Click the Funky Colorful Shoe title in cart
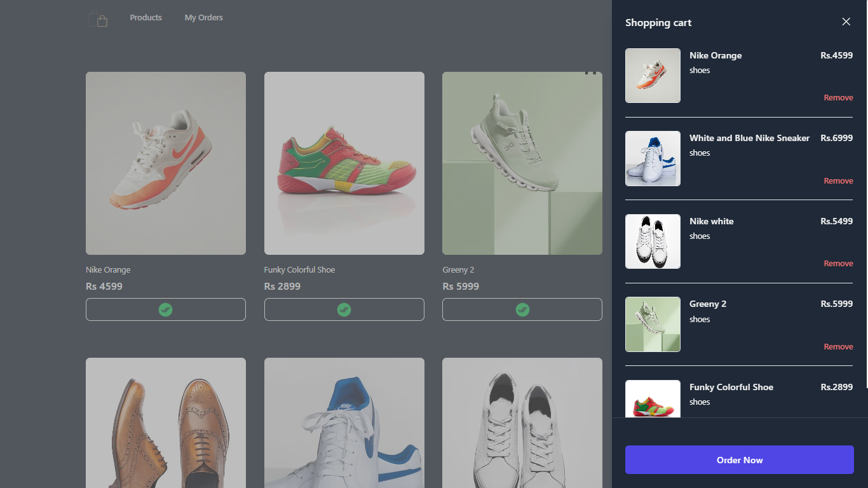 pos(731,387)
